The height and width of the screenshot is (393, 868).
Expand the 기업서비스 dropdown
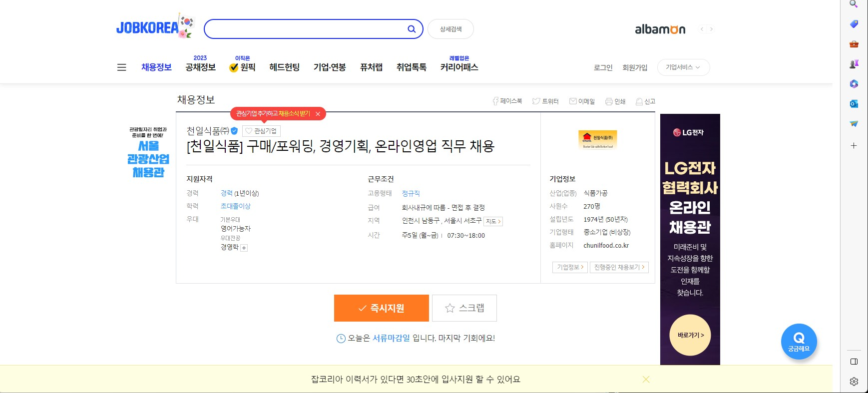coord(683,67)
